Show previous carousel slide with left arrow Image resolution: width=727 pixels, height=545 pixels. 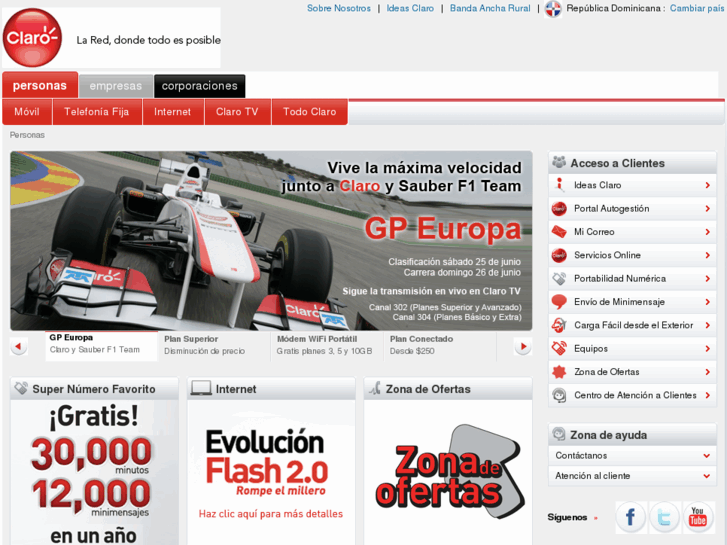tap(19, 346)
